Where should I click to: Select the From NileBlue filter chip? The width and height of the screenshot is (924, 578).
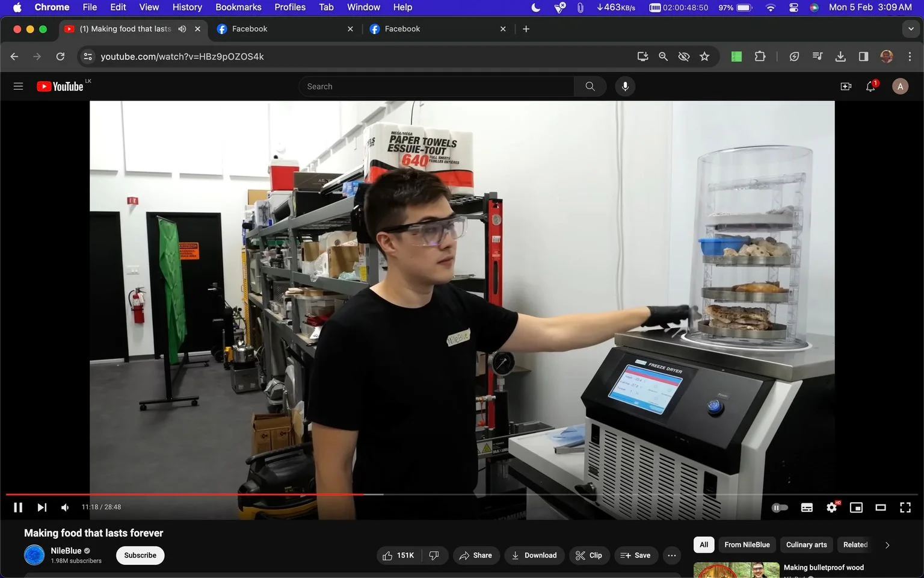pyautogui.click(x=747, y=545)
